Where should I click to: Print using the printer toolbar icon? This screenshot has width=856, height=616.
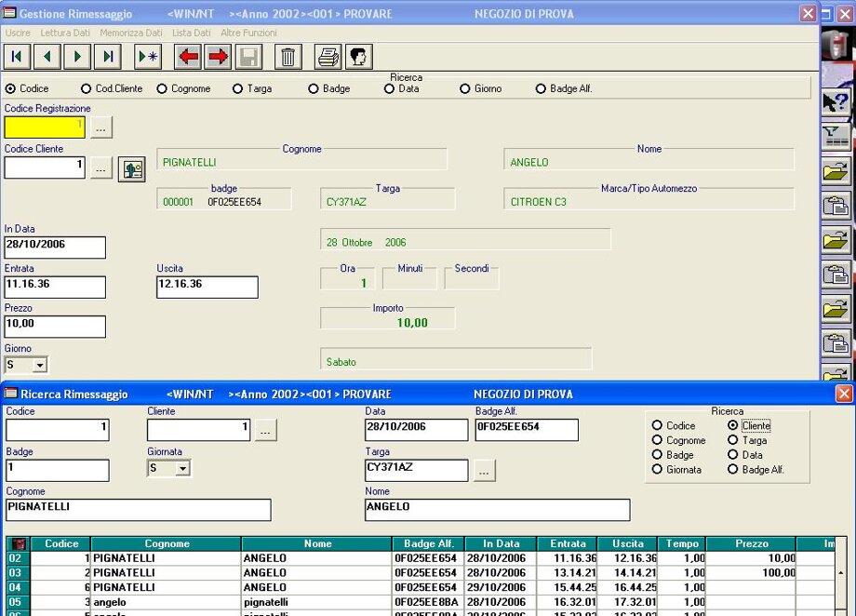click(x=328, y=57)
